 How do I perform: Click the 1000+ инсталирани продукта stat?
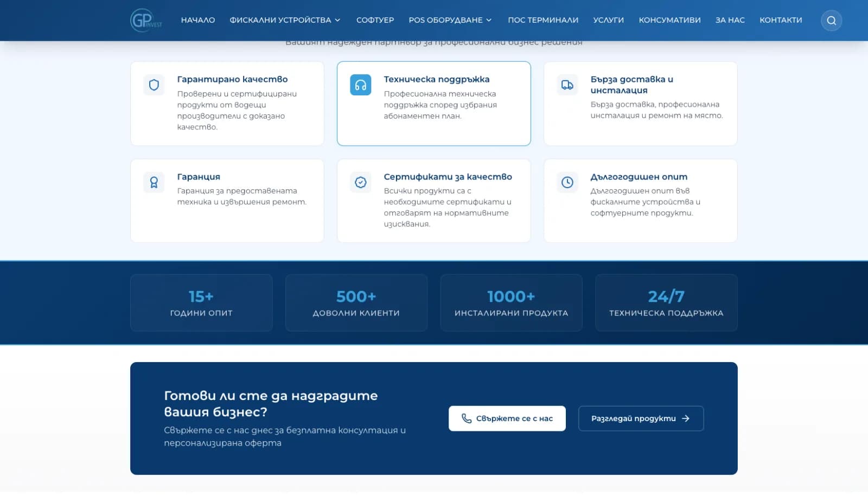click(x=512, y=303)
